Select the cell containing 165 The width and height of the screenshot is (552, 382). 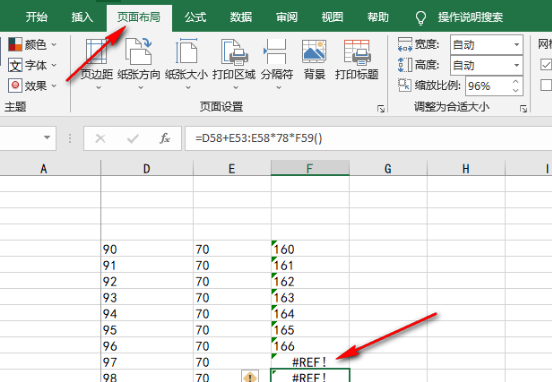(310, 330)
